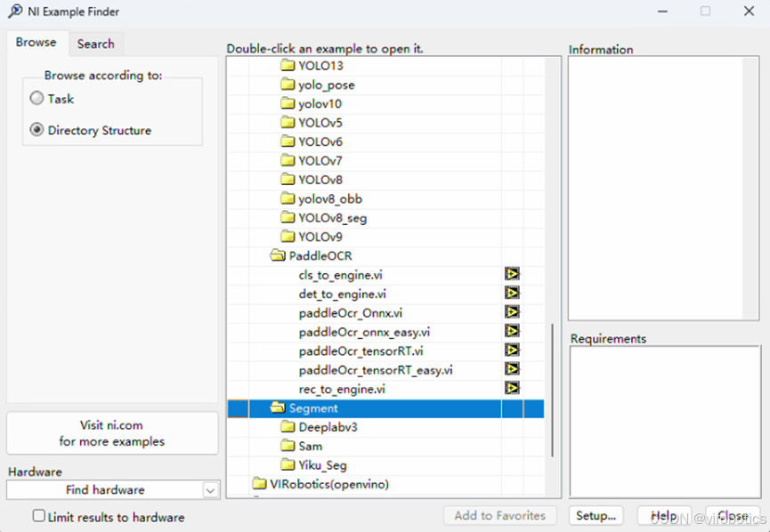Select paddleOcr_tensorRT.vi example name
The width and height of the screenshot is (770, 532).
click(x=361, y=351)
